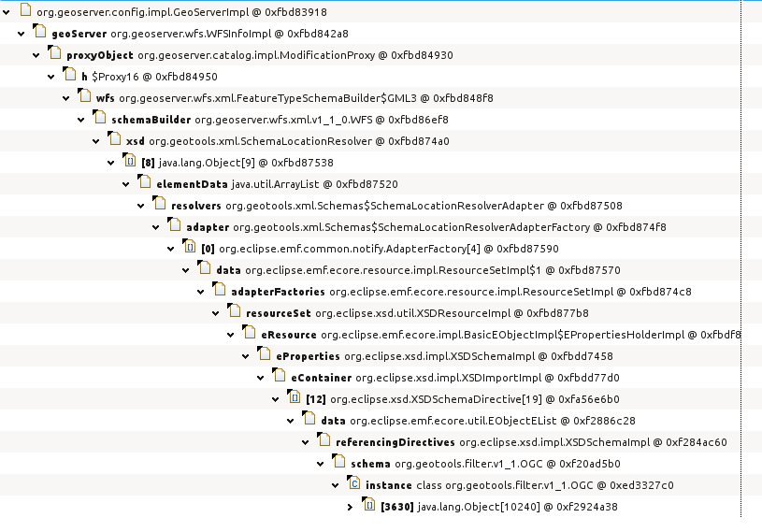This screenshot has width=762, height=532.
Task: Collapse the data ResourceSetImpl$1 node
Action: tap(186, 270)
